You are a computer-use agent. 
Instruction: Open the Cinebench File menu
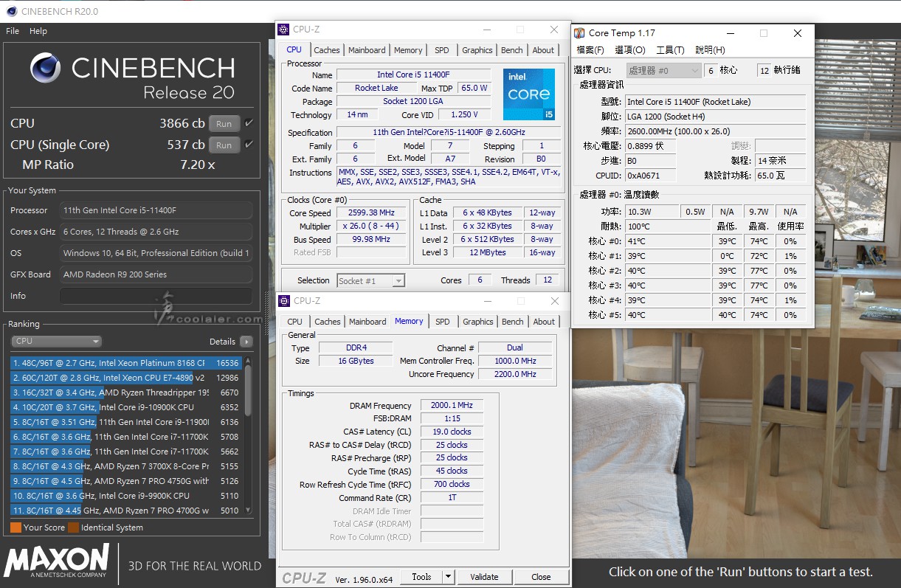(x=13, y=31)
